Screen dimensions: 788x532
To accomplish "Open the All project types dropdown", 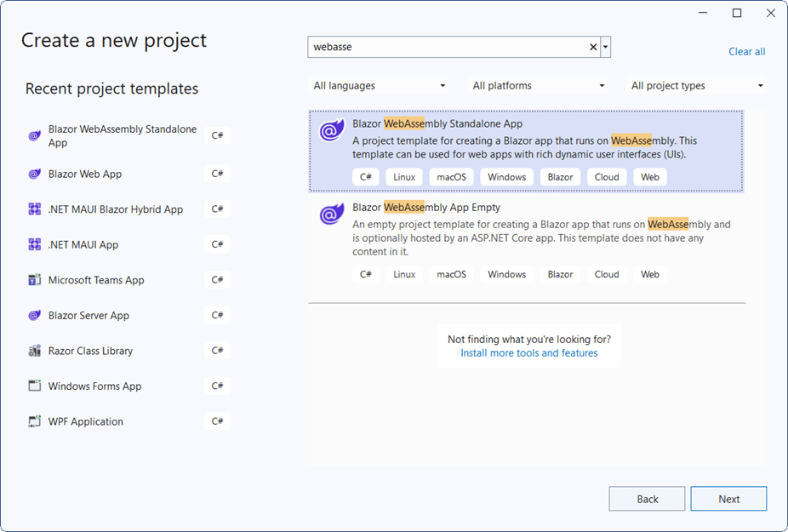I will (x=696, y=85).
